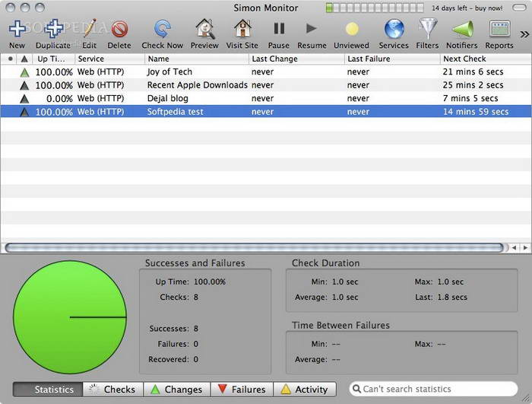532x404 pixels.
Task: Click the 14 mins 59 secs next check cell
Action: pos(476,112)
